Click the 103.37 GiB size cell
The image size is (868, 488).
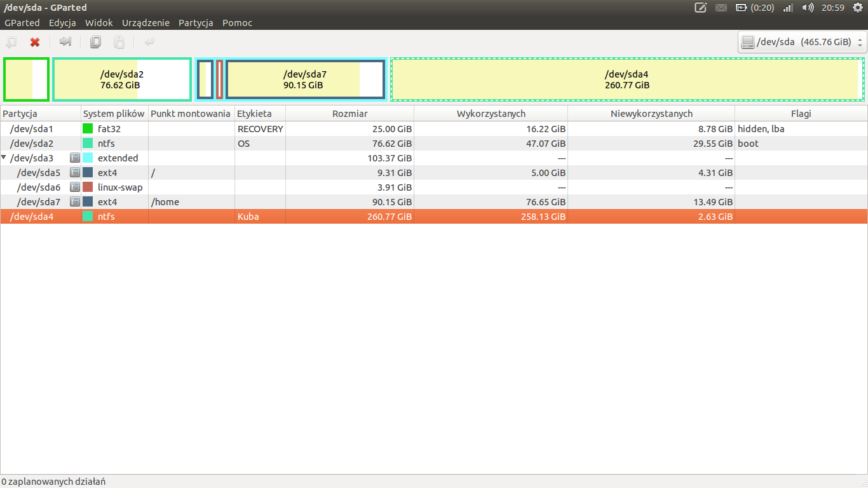click(349, 158)
